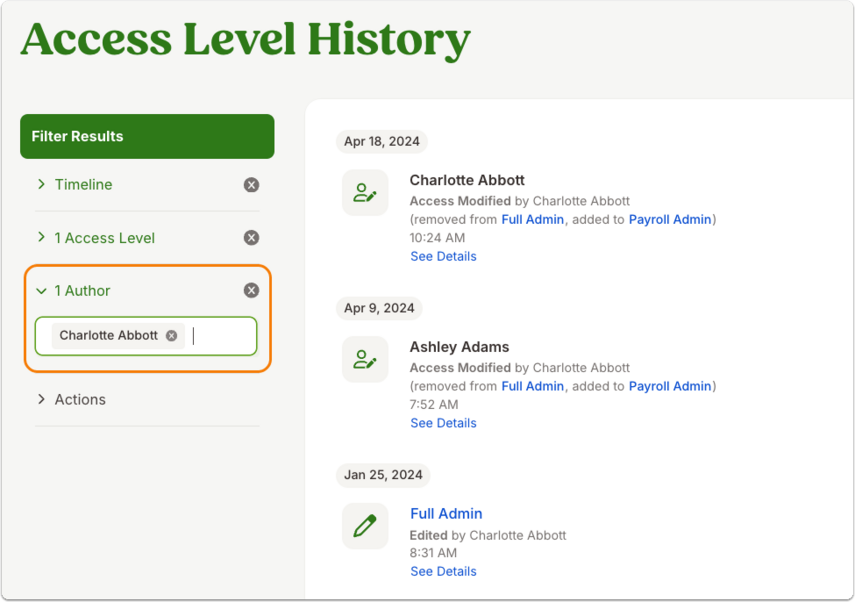Screen dimensions: 855x602
Task: Click the Ashley Adams entry name heading
Action: point(459,347)
